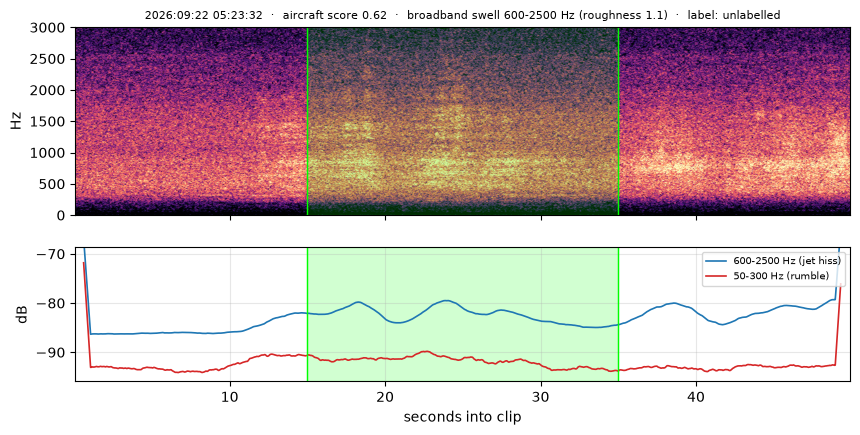
Task: Click green end marker line in spectrogram
Action: point(619,121)
